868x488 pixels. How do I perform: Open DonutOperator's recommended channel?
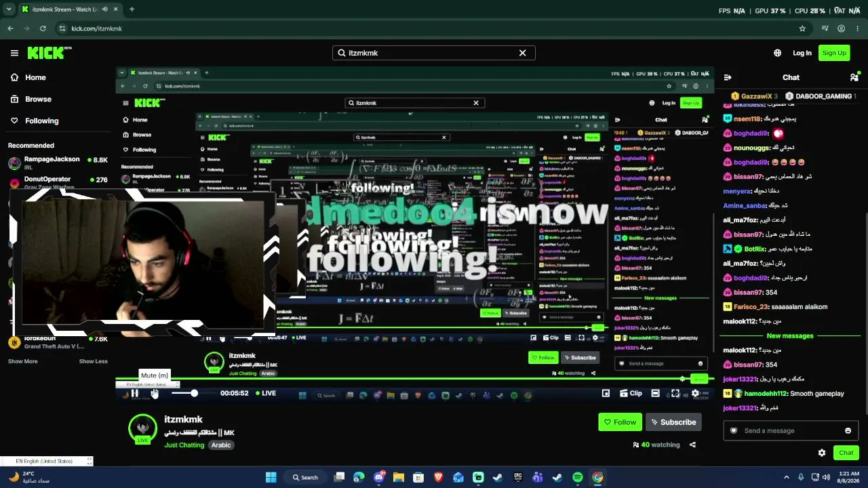coord(58,182)
